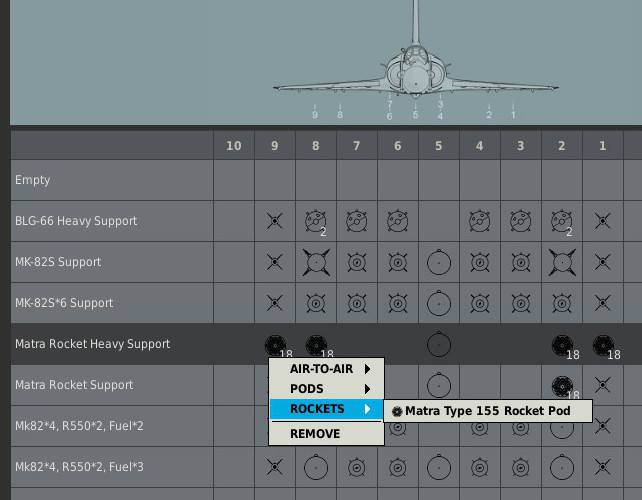Click pylon 7 cluster bomb in BLG-66 row
Image resolution: width=642 pixels, height=500 pixels.
click(x=357, y=221)
